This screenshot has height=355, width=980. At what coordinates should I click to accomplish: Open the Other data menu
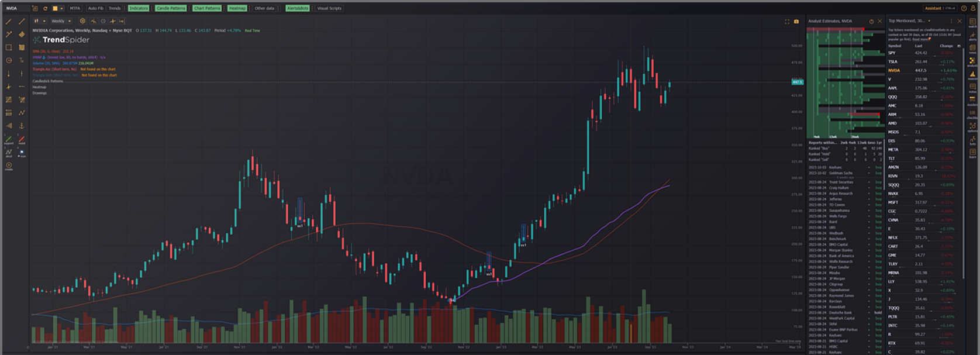click(x=264, y=8)
